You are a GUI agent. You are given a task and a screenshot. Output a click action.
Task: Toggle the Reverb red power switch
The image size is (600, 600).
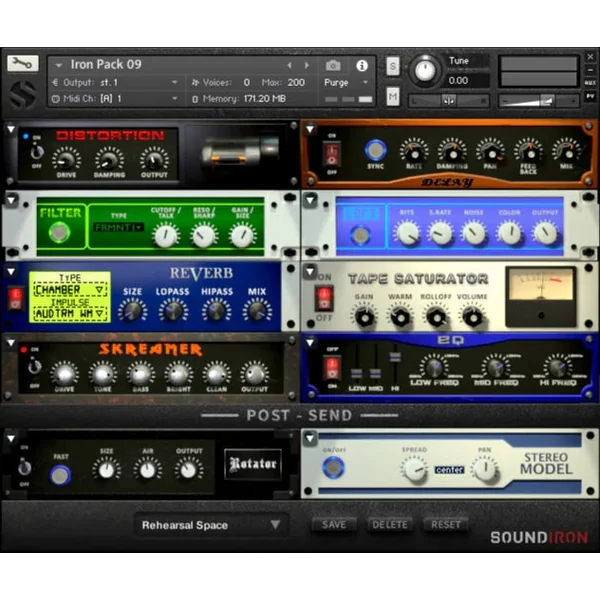point(15,299)
